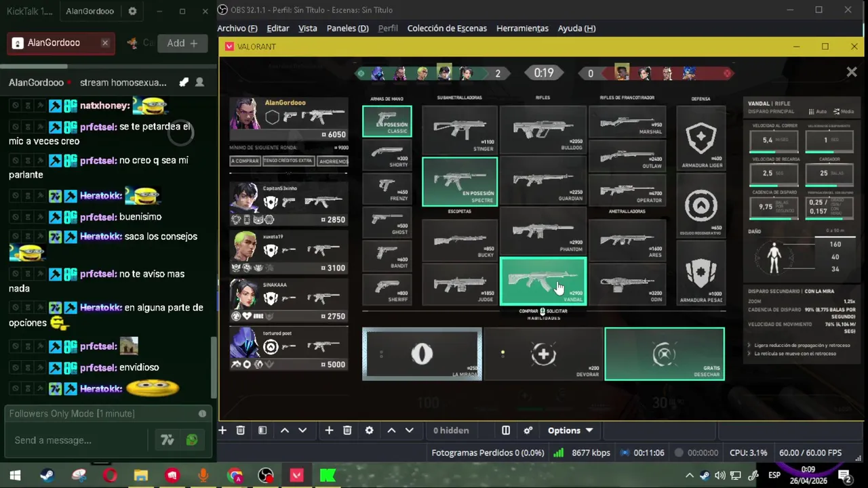The width and height of the screenshot is (868, 488).
Task: Pick the Judge shotgun
Action: [x=459, y=283]
